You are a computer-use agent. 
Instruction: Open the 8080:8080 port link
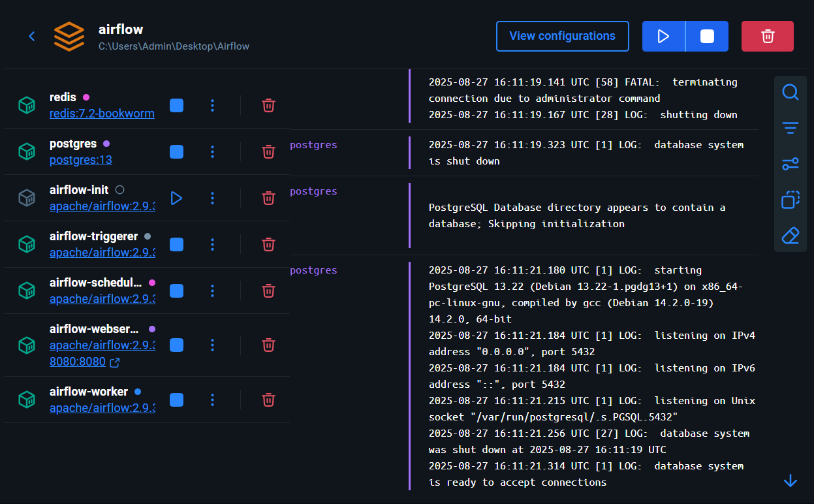click(78, 362)
